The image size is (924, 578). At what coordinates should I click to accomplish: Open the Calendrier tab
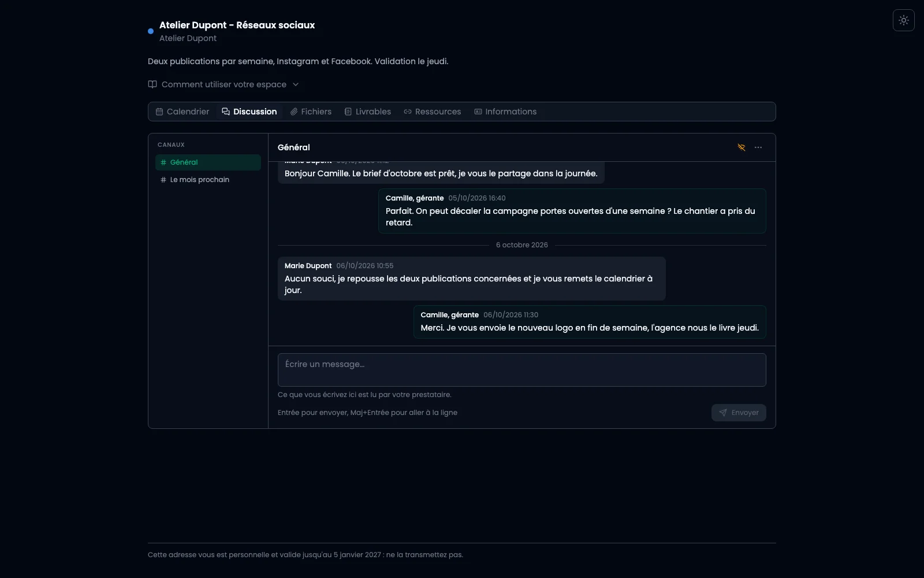click(182, 112)
